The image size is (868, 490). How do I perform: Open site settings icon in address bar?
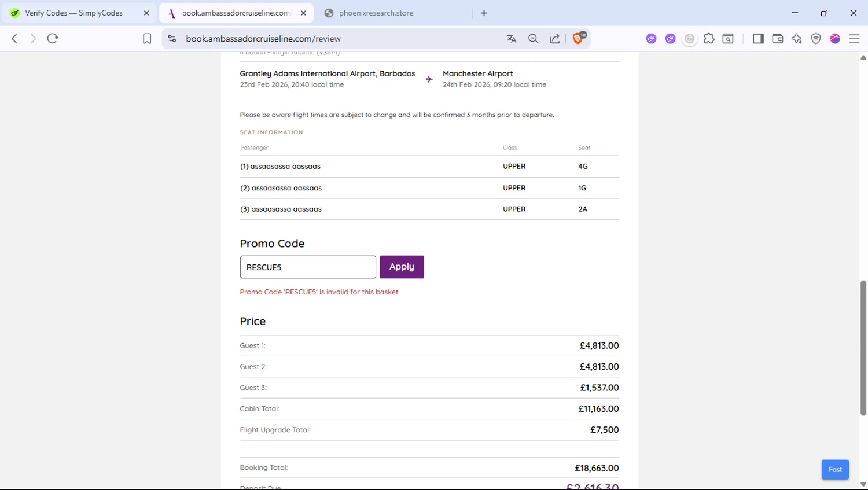point(172,39)
